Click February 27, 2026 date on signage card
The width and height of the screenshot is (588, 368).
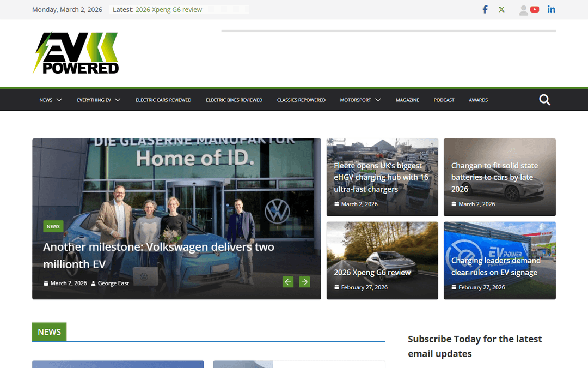(x=481, y=287)
